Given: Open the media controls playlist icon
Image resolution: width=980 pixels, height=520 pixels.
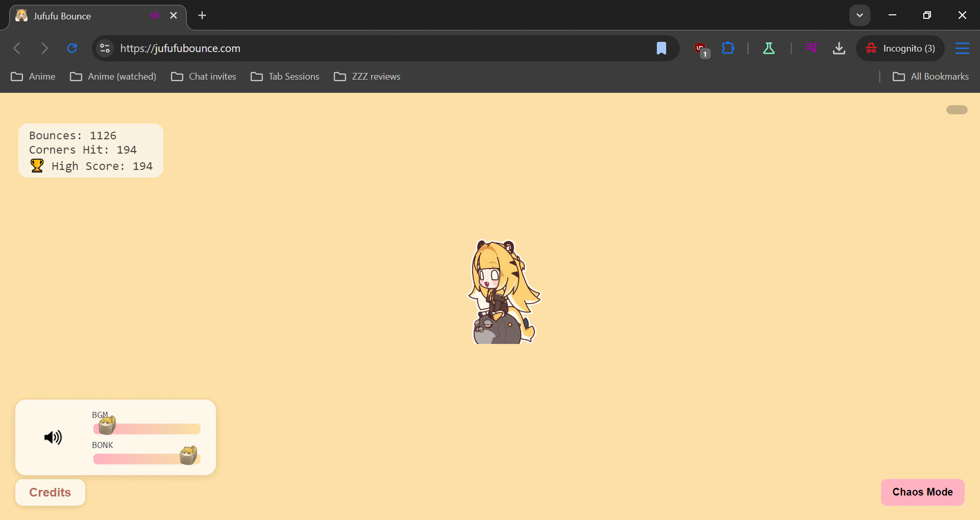Looking at the screenshot, I should (x=812, y=48).
